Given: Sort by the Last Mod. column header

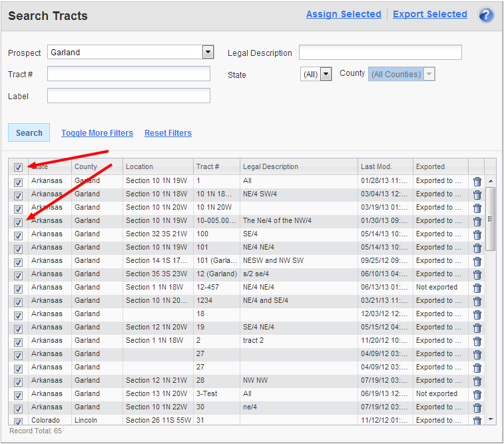Looking at the screenshot, I should [x=376, y=166].
